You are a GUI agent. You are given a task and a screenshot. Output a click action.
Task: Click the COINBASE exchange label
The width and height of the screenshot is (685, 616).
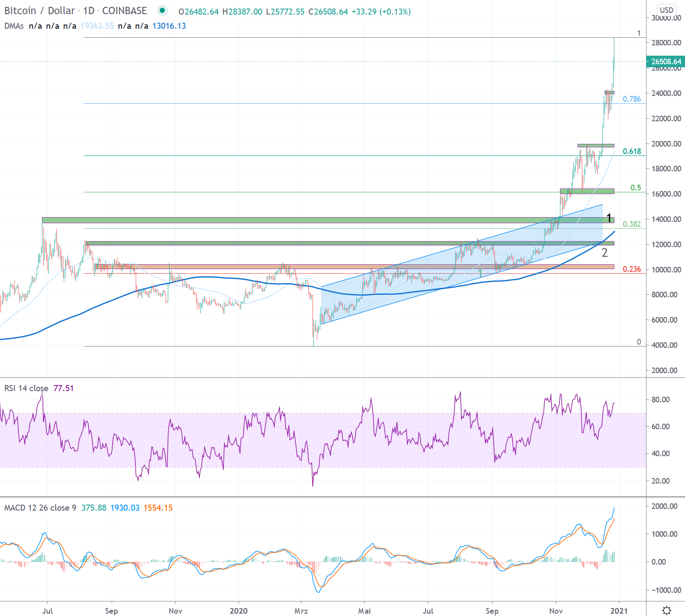coord(124,11)
